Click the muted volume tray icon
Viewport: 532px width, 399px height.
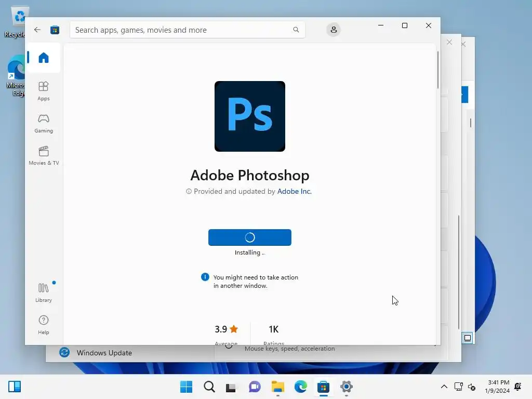[x=472, y=387]
